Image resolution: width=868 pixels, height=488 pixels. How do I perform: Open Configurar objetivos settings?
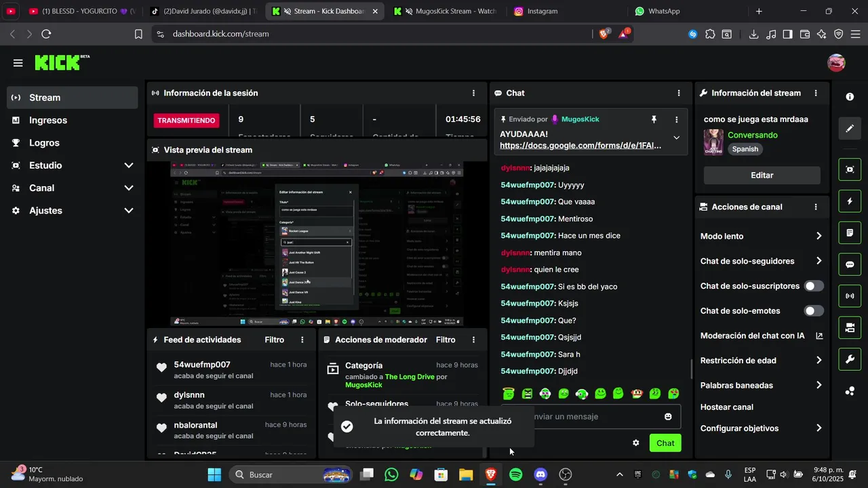click(x=818, y=428)
